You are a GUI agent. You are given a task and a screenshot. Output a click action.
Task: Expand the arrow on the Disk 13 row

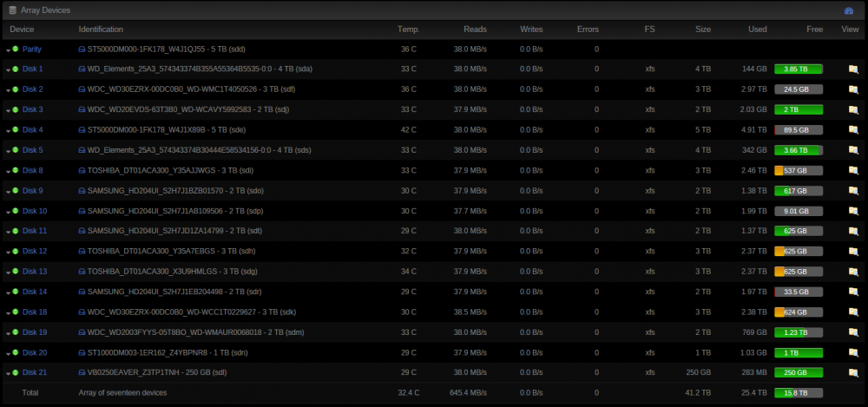point(9,272)
